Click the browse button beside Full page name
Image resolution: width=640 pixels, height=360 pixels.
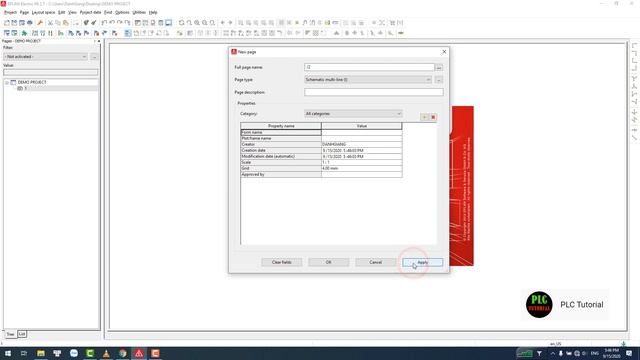439,67
